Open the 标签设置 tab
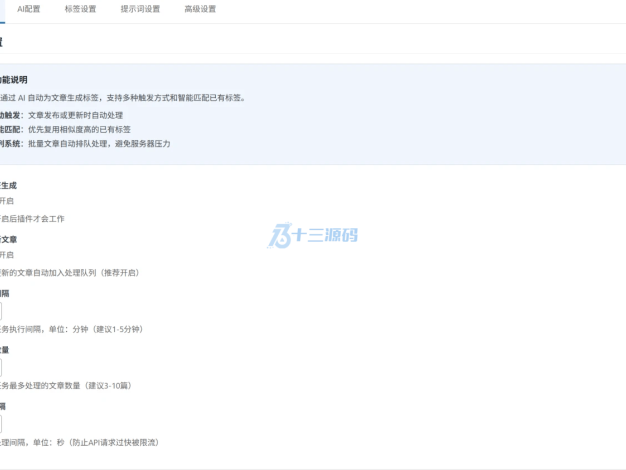The image size is (626, 470). click(x=80, y=9)
